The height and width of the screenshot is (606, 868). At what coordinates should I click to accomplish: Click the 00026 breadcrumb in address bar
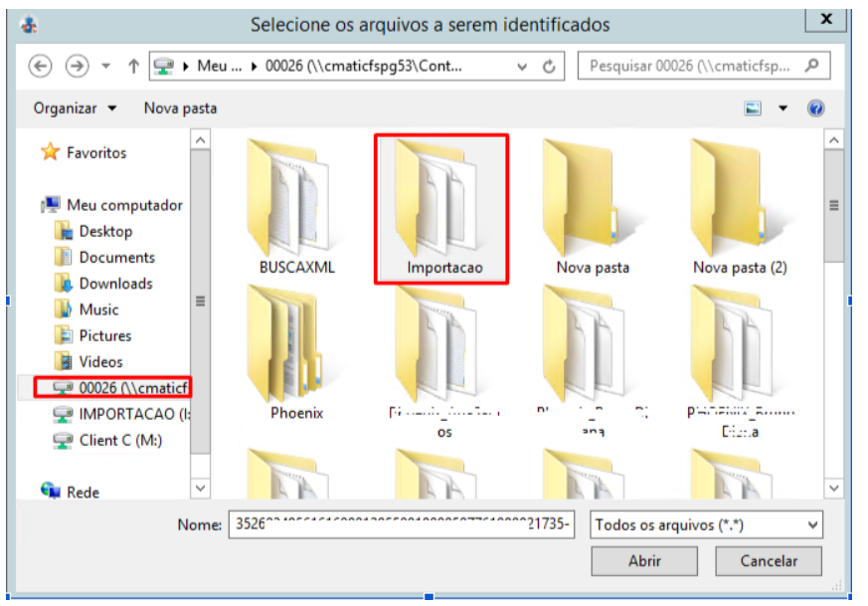pos(363,66)
